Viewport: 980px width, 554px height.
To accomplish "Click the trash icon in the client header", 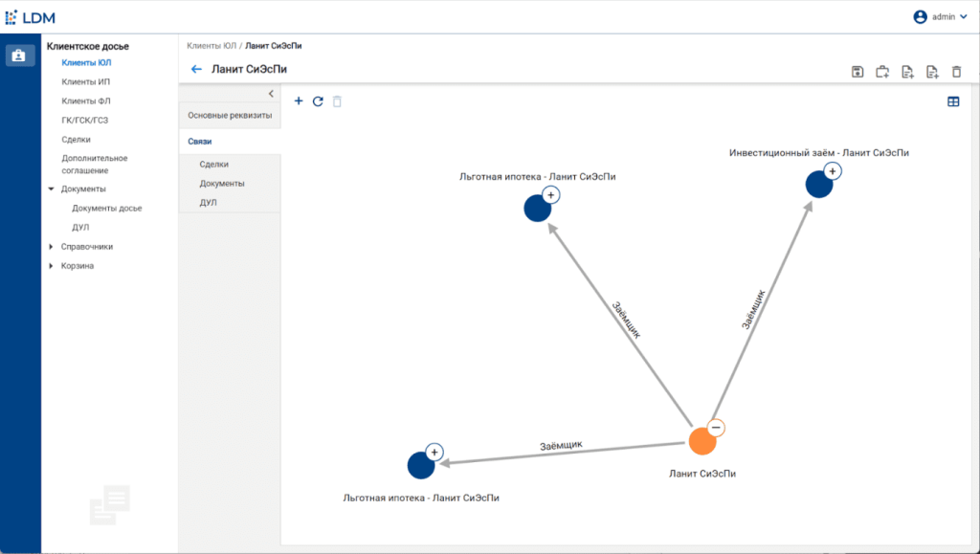I will click(956, 72).
